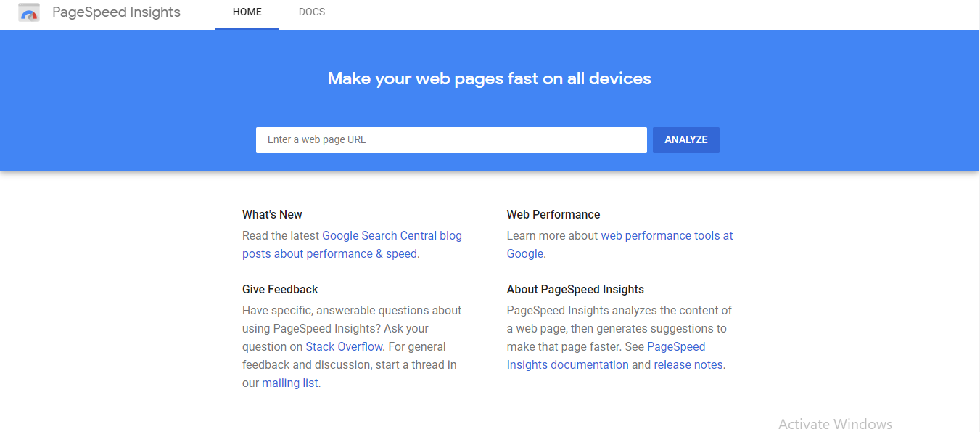Click the 'Make your web pages fast' banner headline

point(490,78)
